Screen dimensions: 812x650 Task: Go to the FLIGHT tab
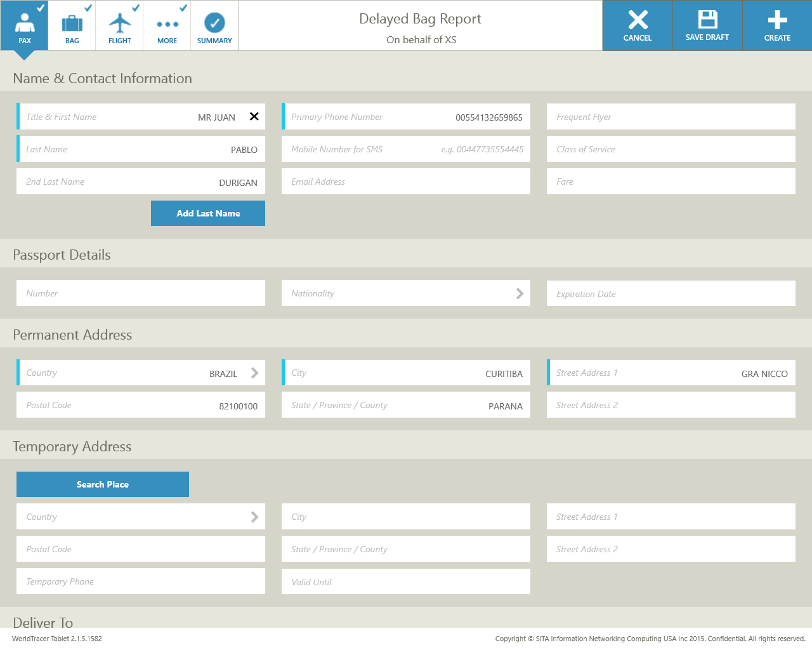click(119, 25)
